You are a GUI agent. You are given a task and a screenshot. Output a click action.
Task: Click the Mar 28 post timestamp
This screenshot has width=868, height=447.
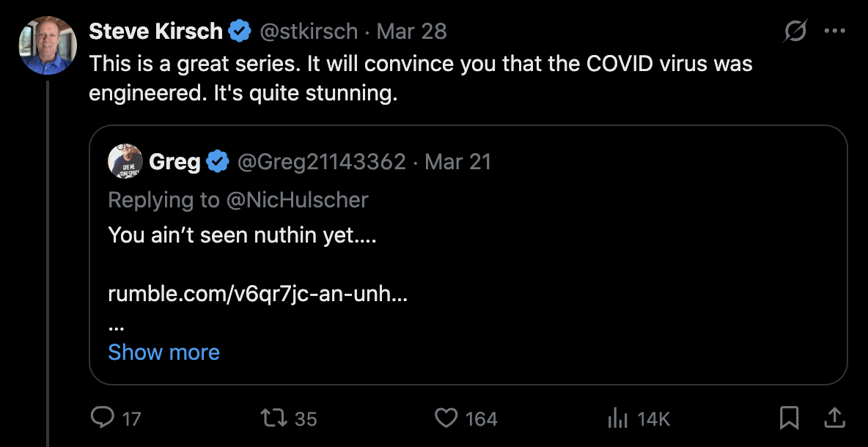[x=411, y=32]
